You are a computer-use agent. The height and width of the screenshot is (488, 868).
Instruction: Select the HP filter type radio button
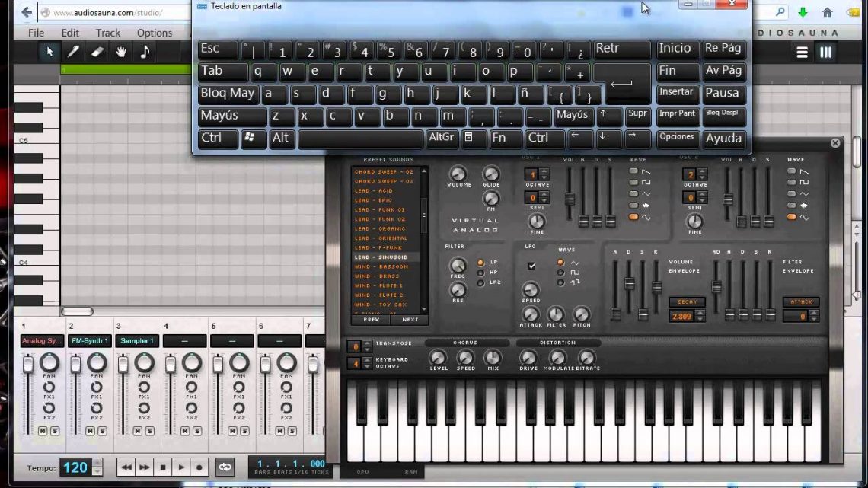[480, 273]
